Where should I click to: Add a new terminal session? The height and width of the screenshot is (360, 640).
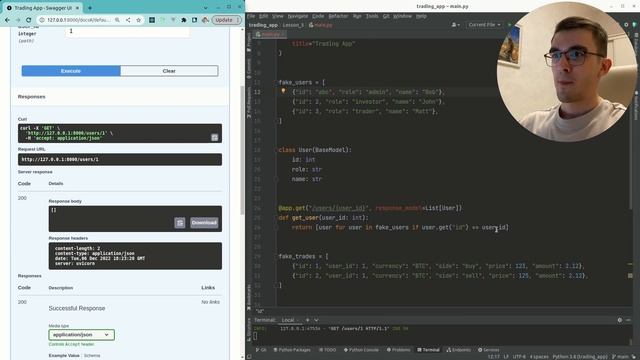pyautogui.click(x=307, y=320)
